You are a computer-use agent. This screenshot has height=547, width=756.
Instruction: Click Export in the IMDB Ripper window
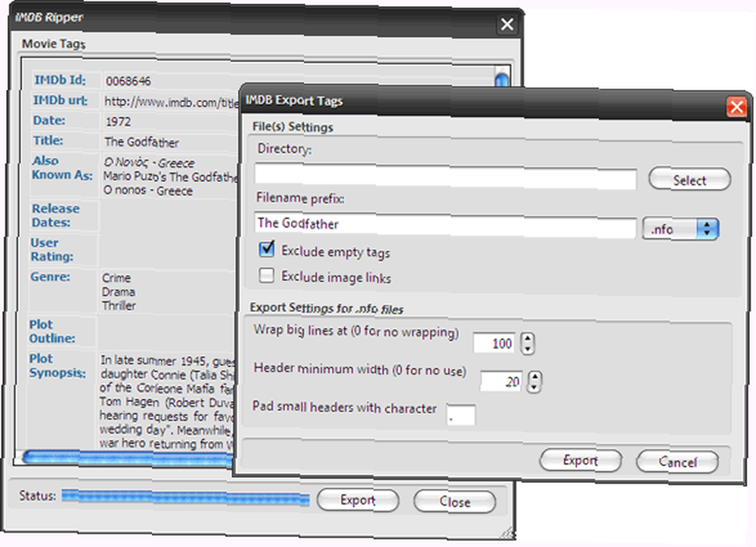click(358, 500)
